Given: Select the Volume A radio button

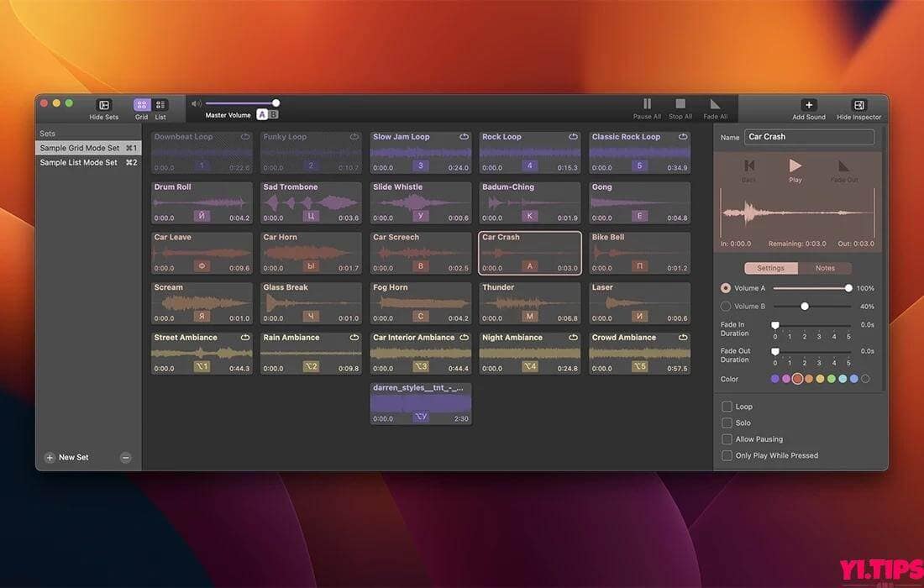Looking at the screenshot, I should pos(725,289).
